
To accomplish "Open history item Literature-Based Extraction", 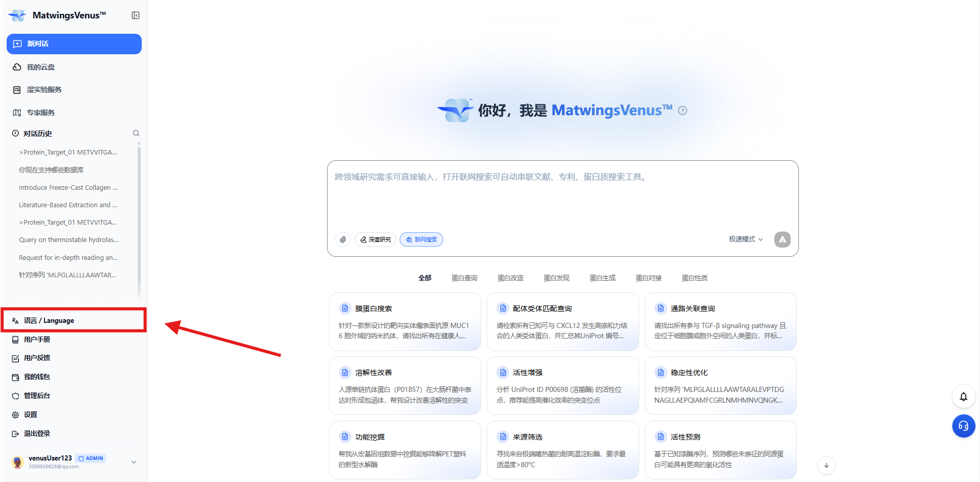I will pyautogui.click(x=68, y=205).
